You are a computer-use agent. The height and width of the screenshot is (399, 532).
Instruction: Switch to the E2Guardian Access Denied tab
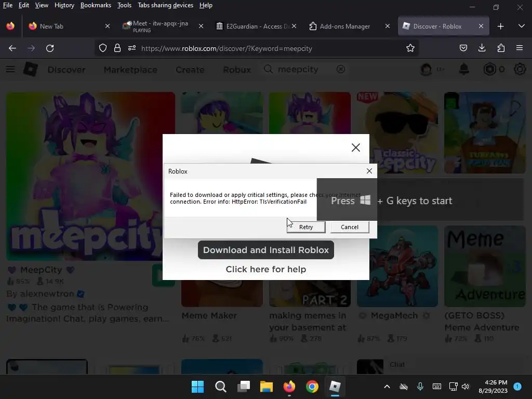click(251, 26)
